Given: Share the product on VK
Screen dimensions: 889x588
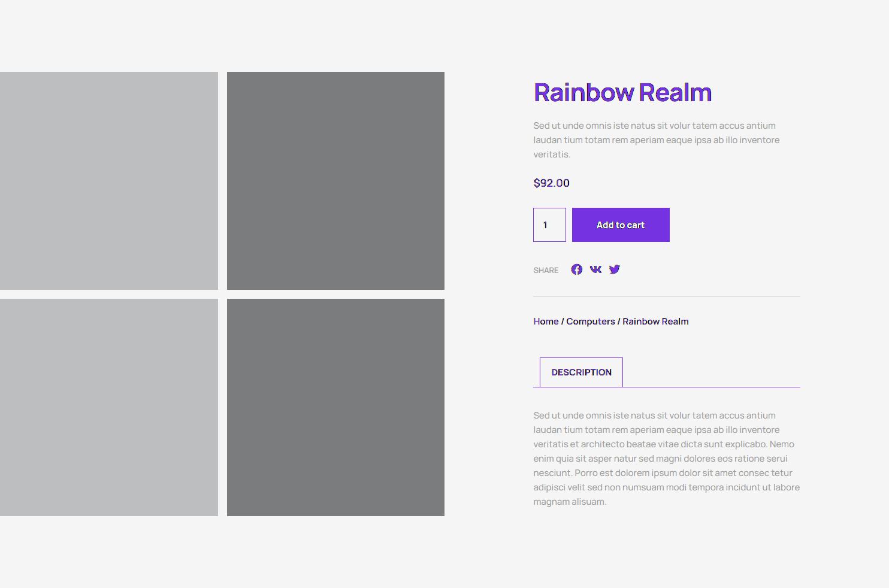Looking at the screenshot, I should pyautogui.click(x=595, y=269).
